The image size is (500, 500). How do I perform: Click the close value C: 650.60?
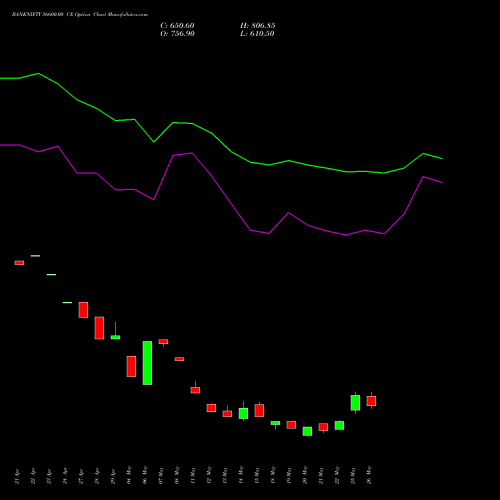point(177,26)
